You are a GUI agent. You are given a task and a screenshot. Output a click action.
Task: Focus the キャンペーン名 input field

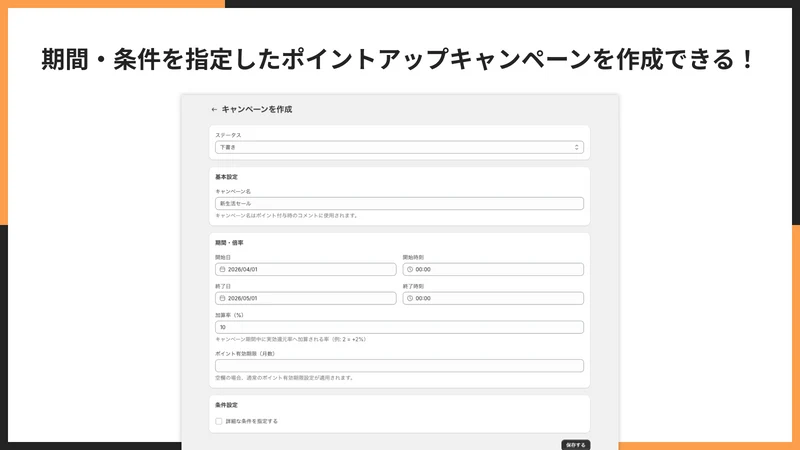pos(399,204)
